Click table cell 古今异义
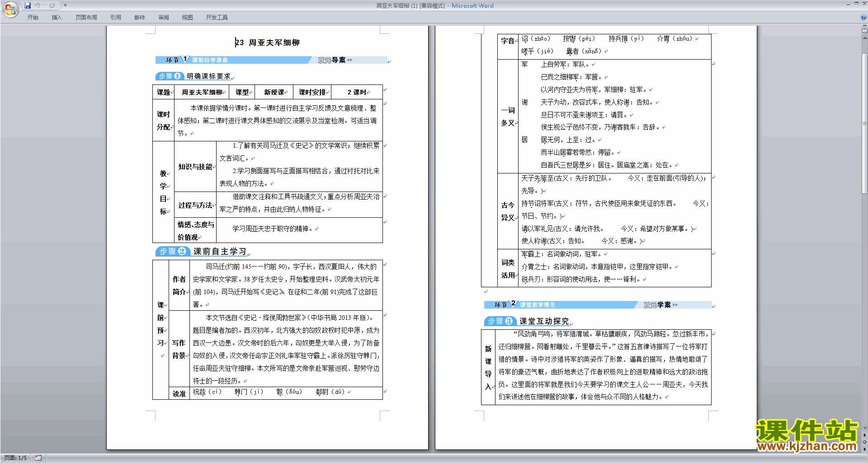Viewport: 868px width, 463px height. pyautogui.click(x=508, y=211)
